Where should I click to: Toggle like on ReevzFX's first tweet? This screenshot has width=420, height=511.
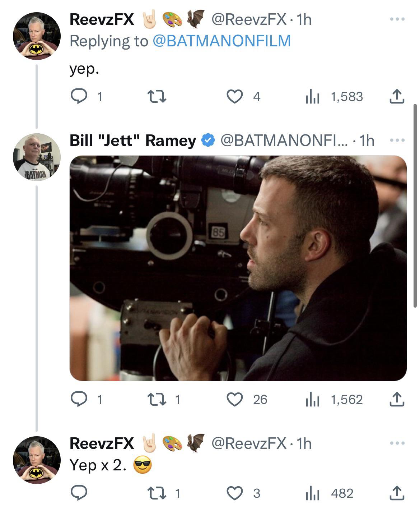(x=236, y=96)
